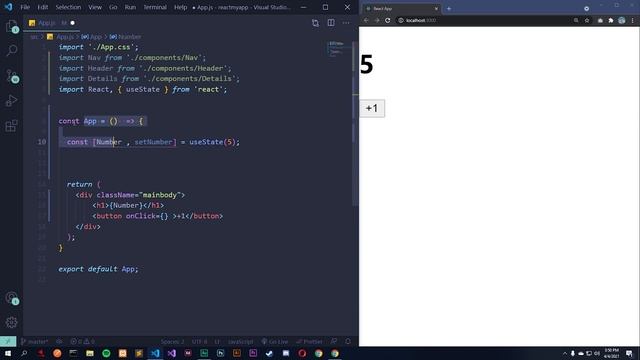Reload the localhost page
The width and height of the screenshot is (640, 360).
387,20
